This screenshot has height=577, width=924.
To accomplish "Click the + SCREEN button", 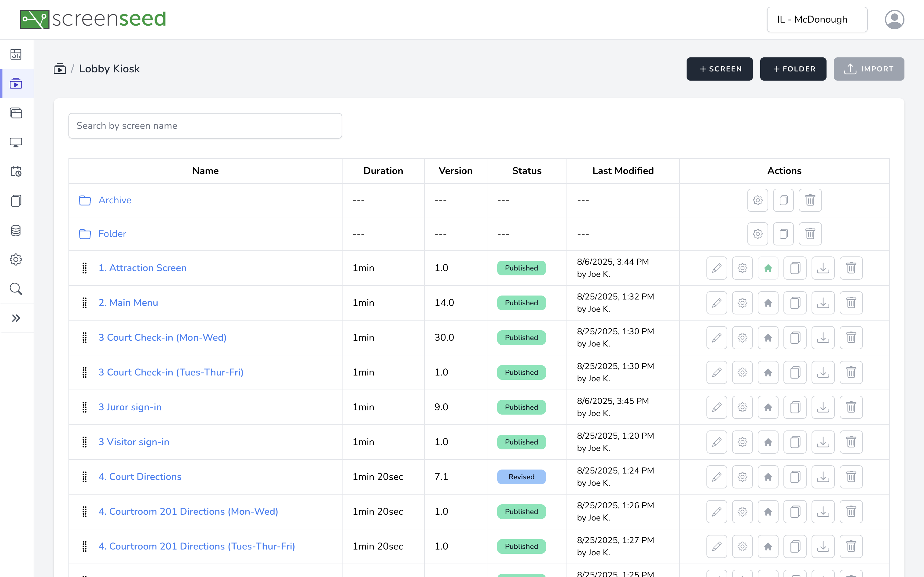I will click(x=719, y=69).
